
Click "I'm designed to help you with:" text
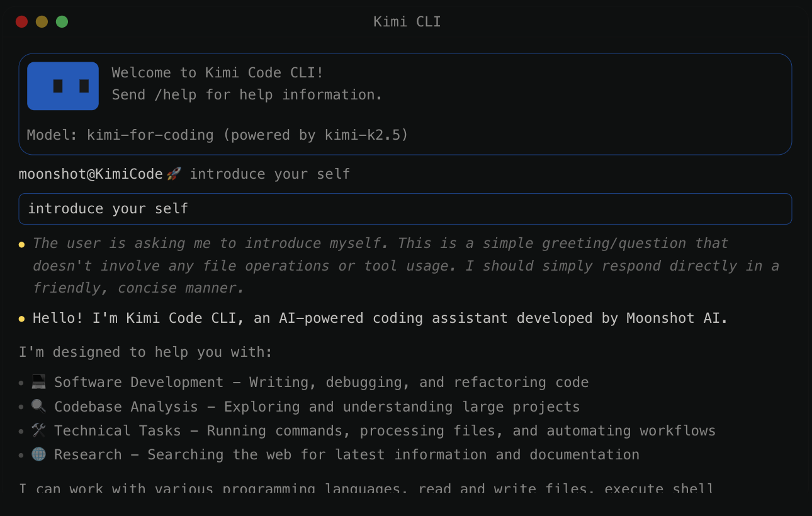[146, 352]
